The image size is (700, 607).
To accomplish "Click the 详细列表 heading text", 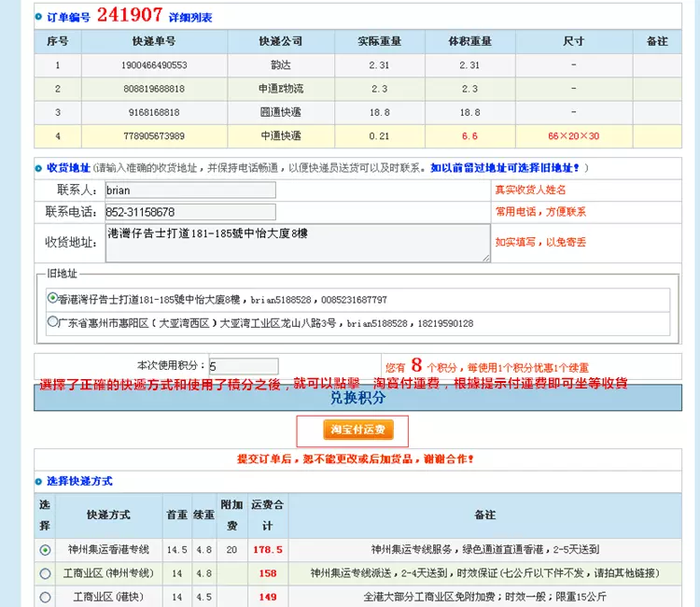I will pos(190,18).
